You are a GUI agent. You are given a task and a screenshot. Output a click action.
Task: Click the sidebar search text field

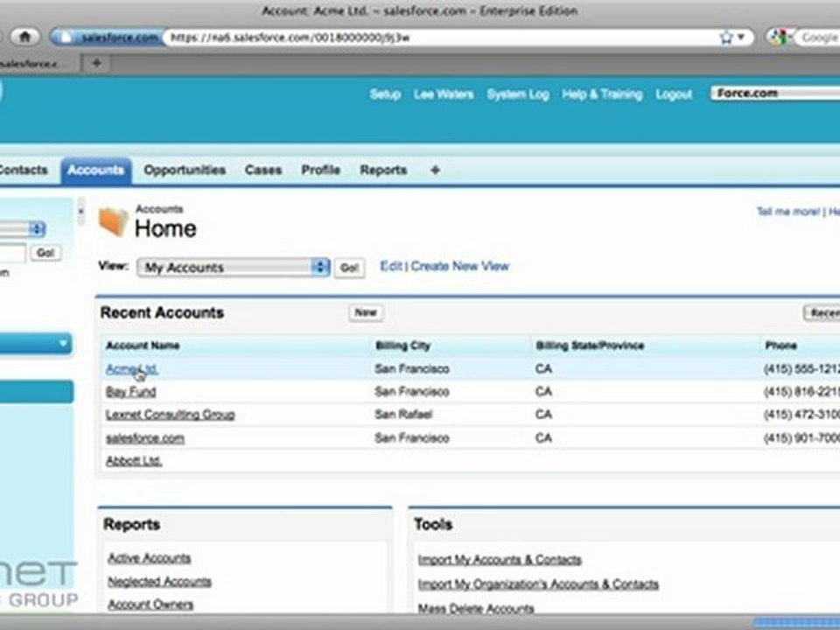tap(12, 253)
